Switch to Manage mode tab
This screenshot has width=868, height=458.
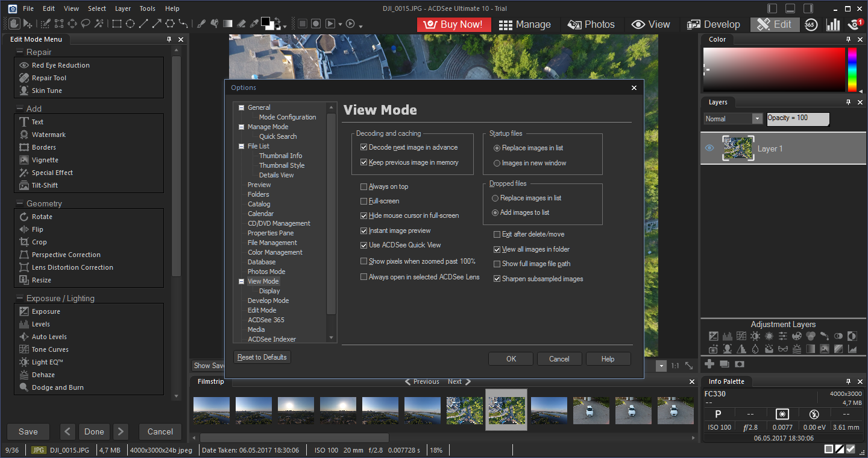pyautogui.click(x=524, y=25)
